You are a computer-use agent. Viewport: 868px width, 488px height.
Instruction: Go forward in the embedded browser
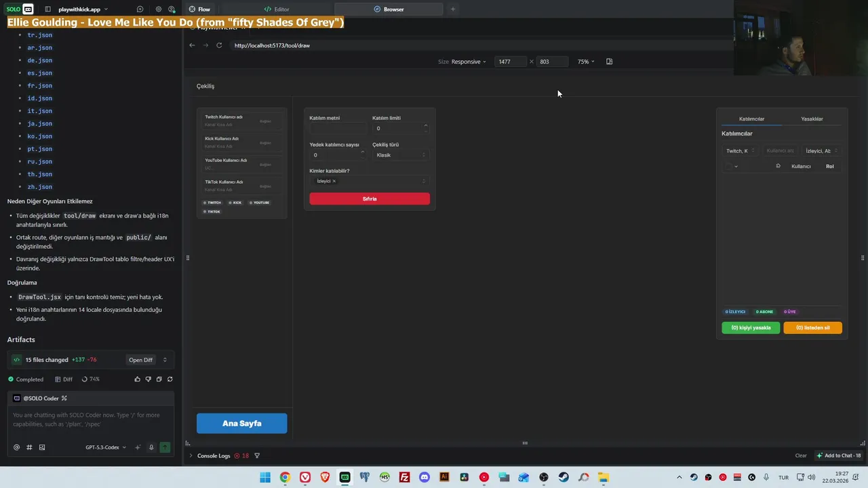coord(205,45)
